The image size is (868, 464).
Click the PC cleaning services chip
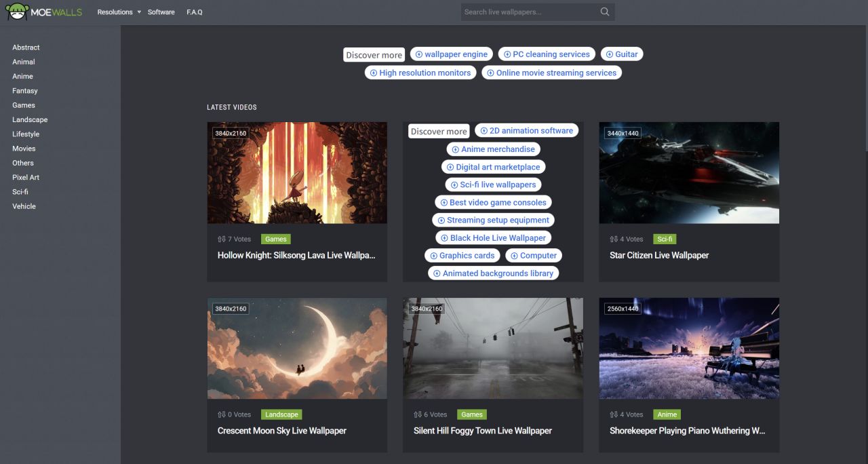[x=547, y=54]
